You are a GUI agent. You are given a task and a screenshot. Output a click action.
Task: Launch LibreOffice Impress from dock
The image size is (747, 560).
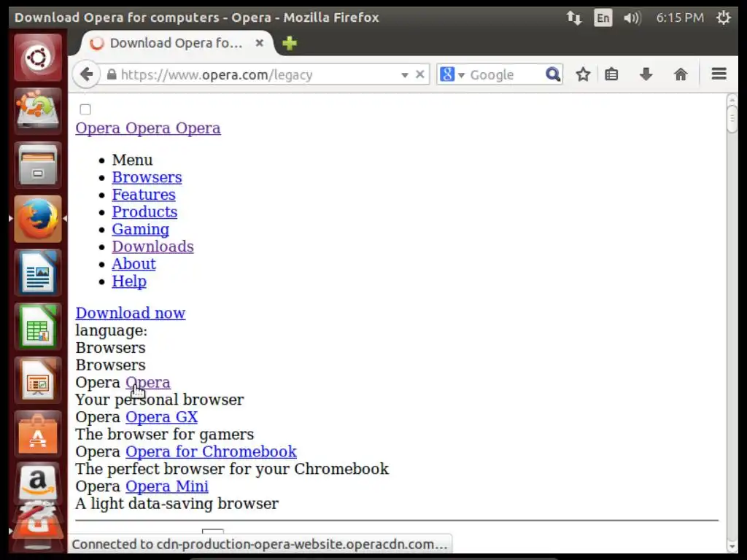click(38, 381)
